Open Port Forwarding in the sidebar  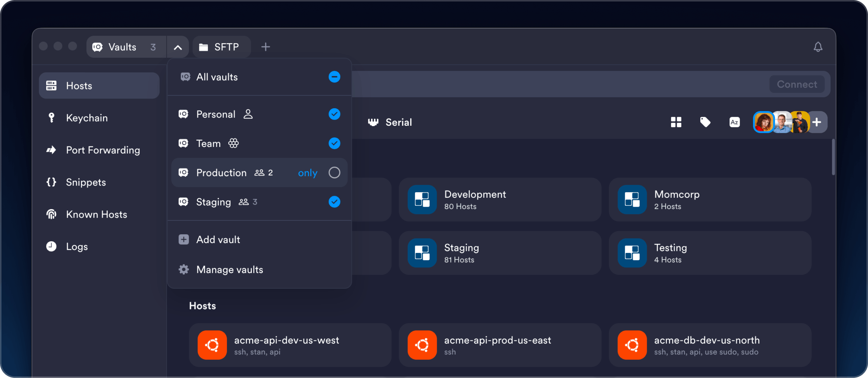tap(99, 150)
